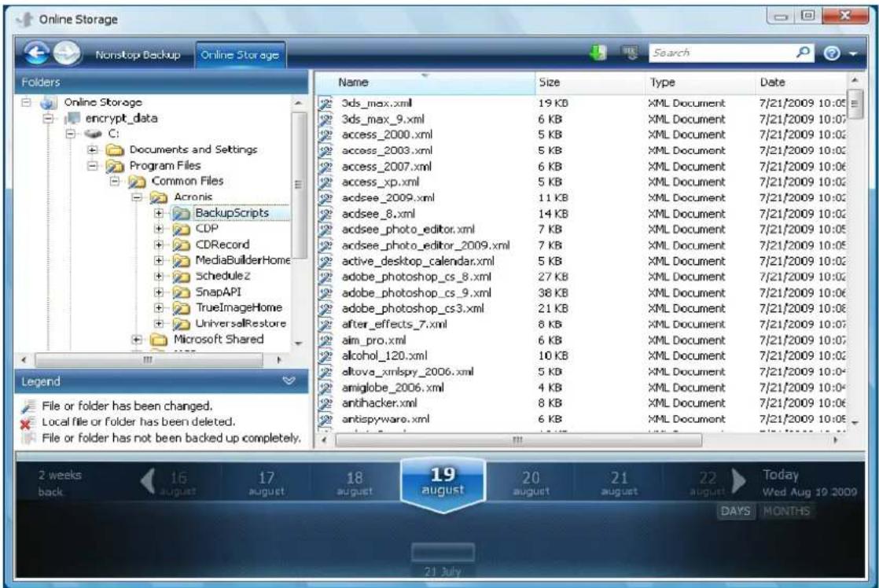Screen dimensions: 879x588
Task: Click the BackupScripts folder icon
Action: point(181,213)
